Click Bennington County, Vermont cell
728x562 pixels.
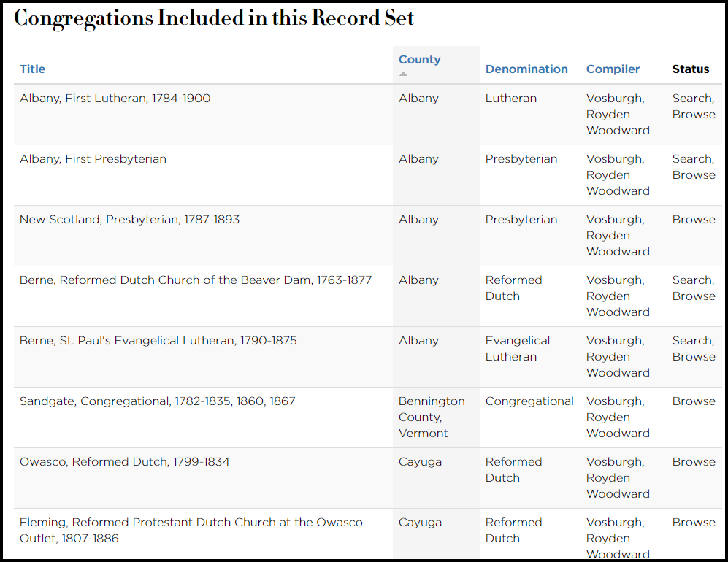click(432, 417)
